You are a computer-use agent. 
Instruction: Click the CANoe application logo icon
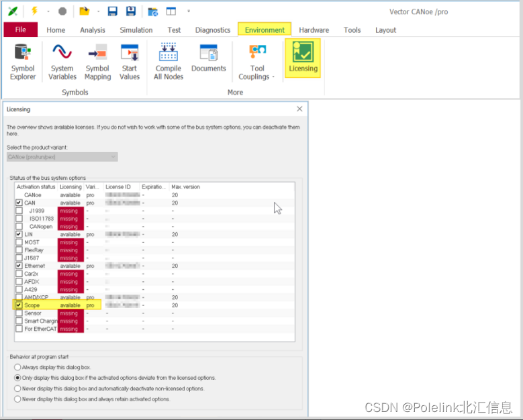(13, 11)
